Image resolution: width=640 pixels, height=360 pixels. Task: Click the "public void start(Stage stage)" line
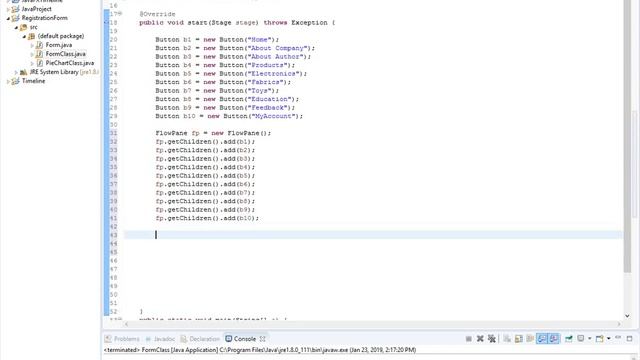click(x=237, y=22)
